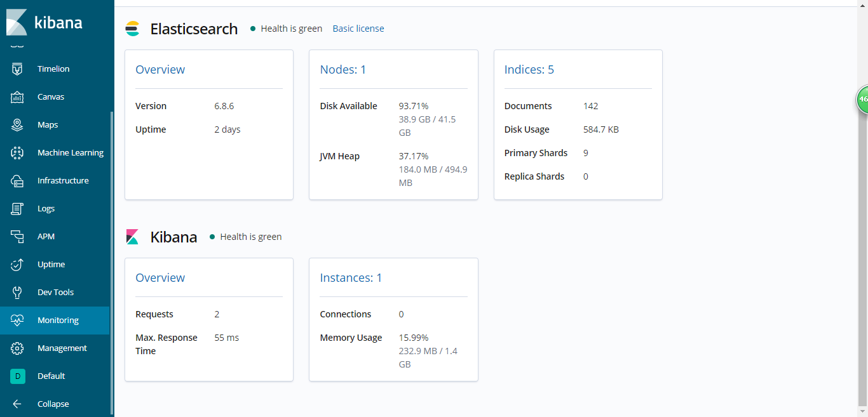Click the 'Replica Shards' label
Viewport: 868px width, 417px height.
pos(534,176)
